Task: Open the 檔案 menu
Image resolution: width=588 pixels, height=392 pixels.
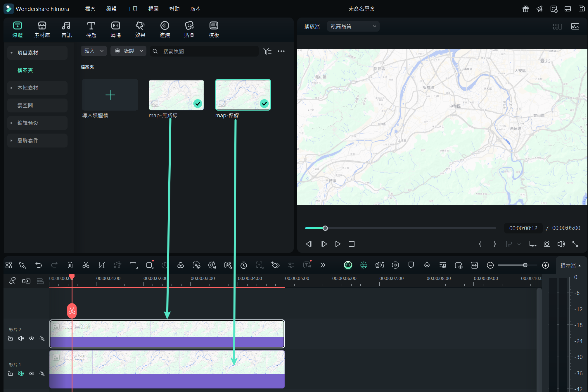Action: pos(90,9)
